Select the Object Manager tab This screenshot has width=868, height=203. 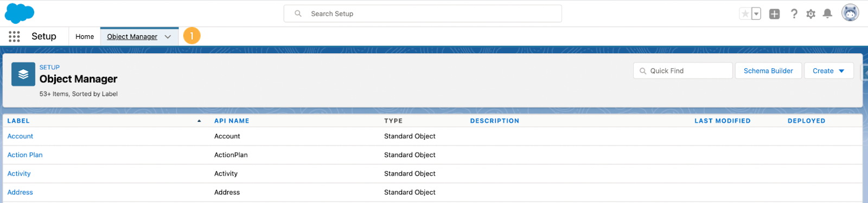[132, 37]
